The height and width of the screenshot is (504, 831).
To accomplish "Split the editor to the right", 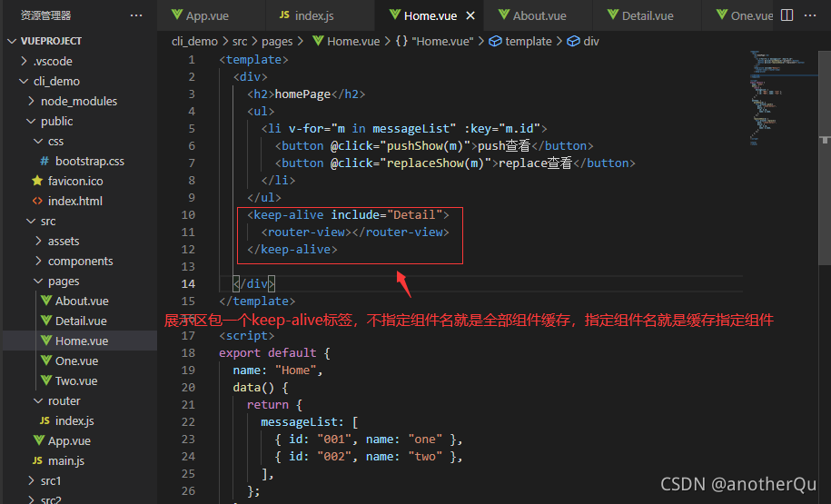I will [787, 15].
